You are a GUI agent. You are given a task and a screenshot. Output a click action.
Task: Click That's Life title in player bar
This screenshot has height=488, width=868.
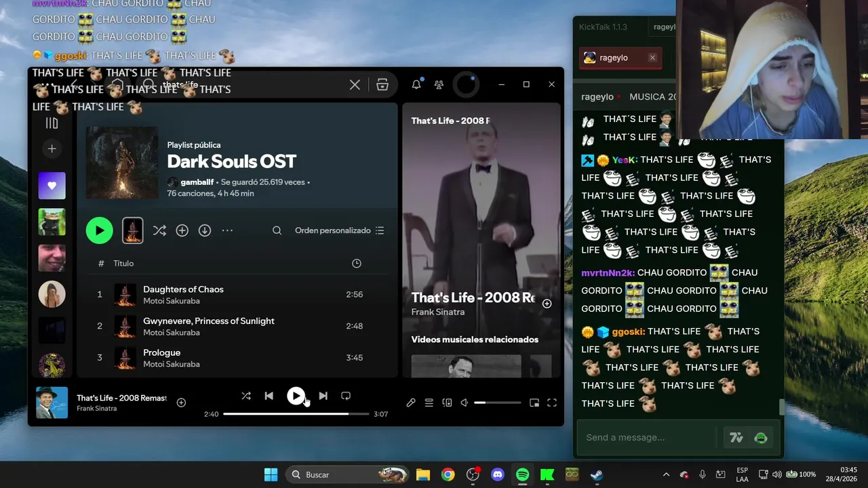coord(121,398)
